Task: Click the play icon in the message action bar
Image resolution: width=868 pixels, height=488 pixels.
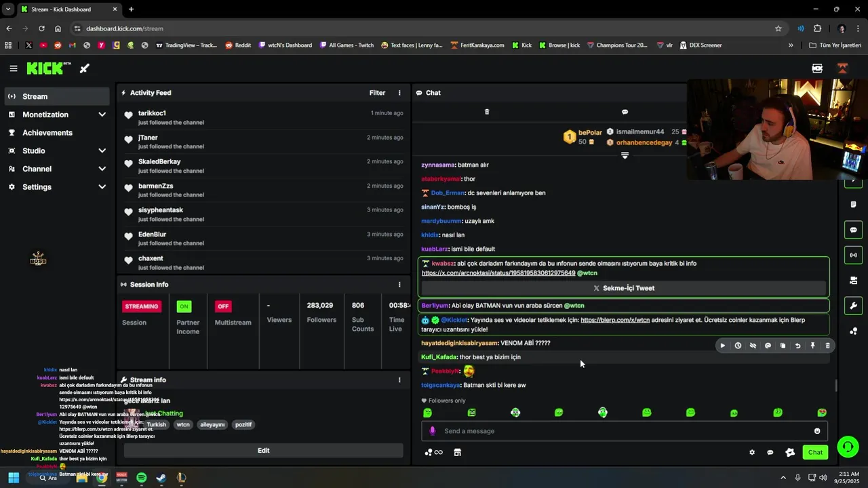Action: tap(723, 346)
